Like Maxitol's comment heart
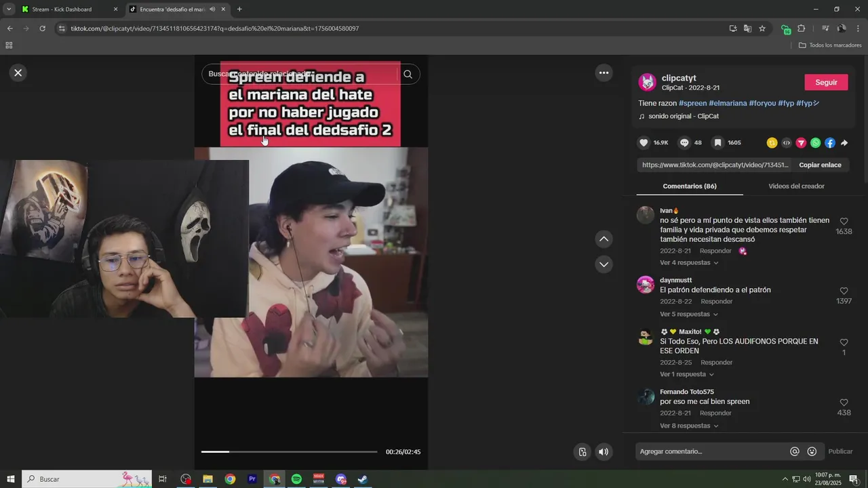The height and width of the screenshot is (488, 868). click(x=844, y=343)
